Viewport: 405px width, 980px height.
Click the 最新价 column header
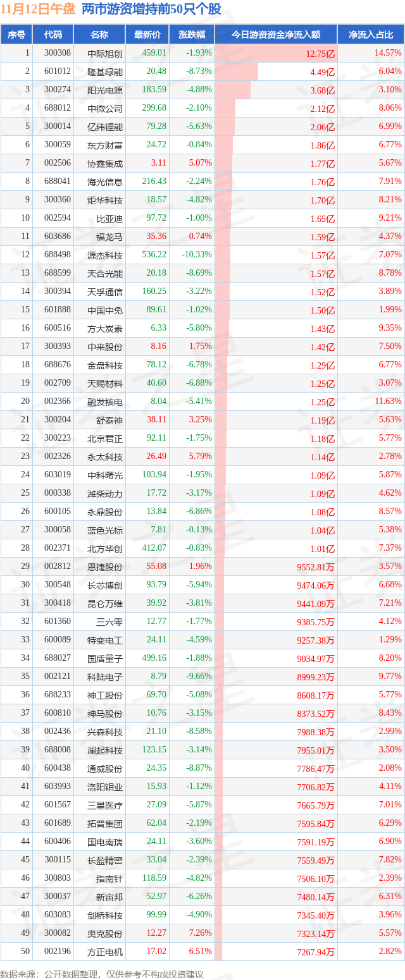pyautogui.click(x=147, y=35)
